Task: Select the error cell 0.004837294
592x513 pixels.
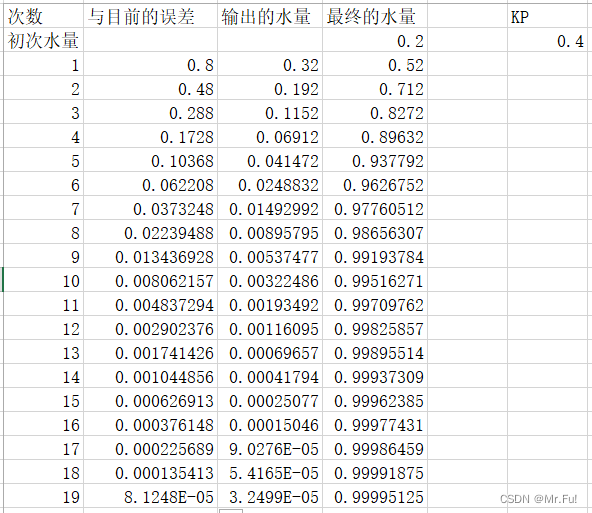Action: coord(150,304)
